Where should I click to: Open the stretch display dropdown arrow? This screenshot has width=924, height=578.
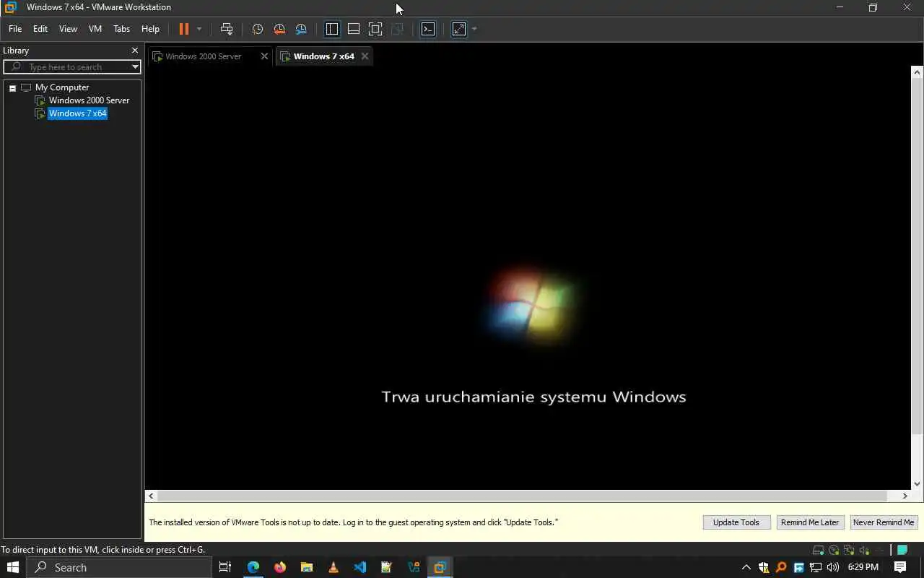(474, 29)
